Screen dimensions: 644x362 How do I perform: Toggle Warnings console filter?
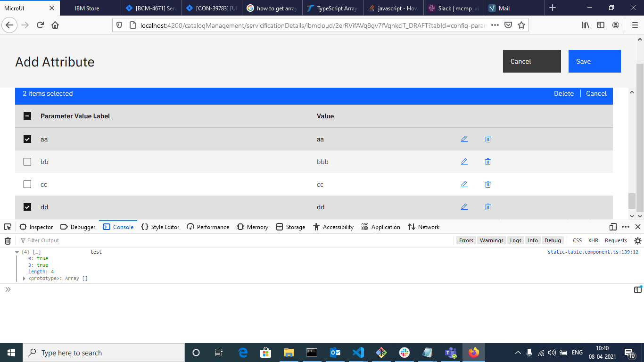click(x=492, y=240)
